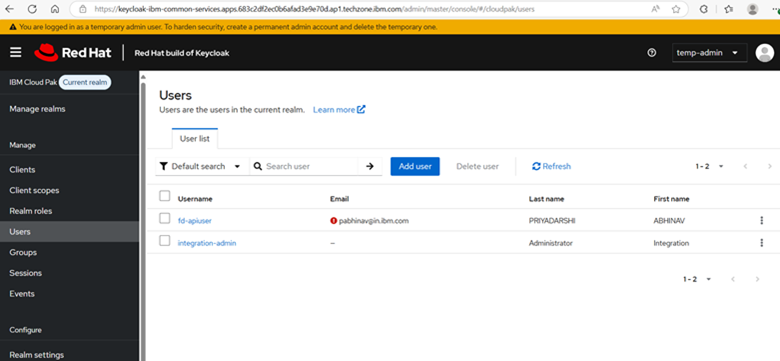
Task: Click the browser address bar URL
Action: [314, 9]
